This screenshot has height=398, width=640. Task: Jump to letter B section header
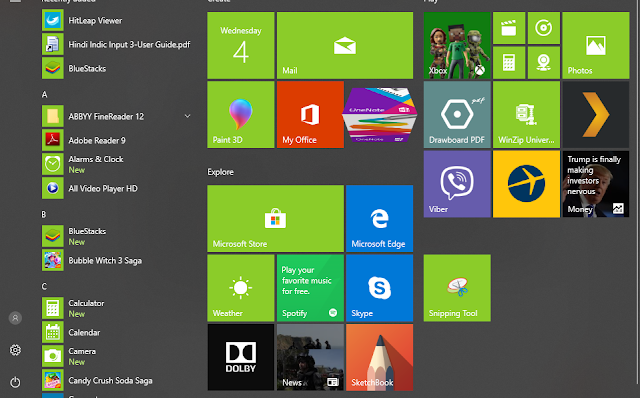(x=44, y=215)
